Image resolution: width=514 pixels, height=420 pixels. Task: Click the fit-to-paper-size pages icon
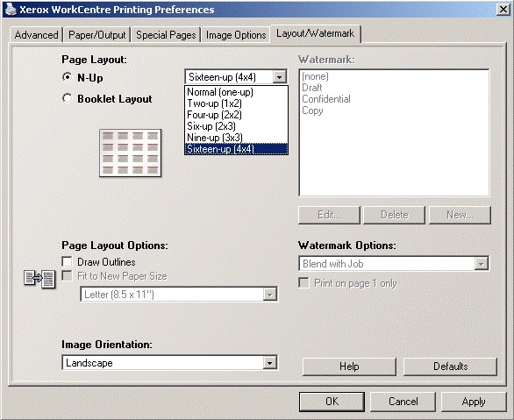(x=39, y=280)
